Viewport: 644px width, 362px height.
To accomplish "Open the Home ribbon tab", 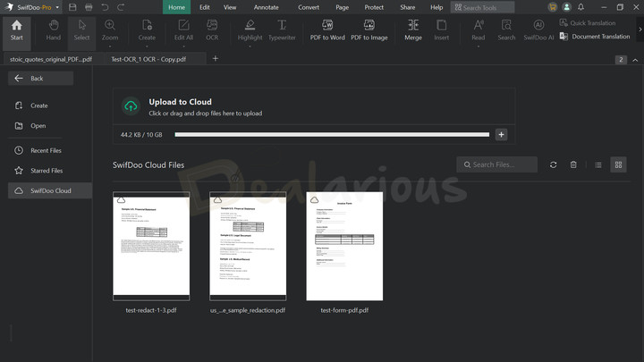I will (176, 7).
